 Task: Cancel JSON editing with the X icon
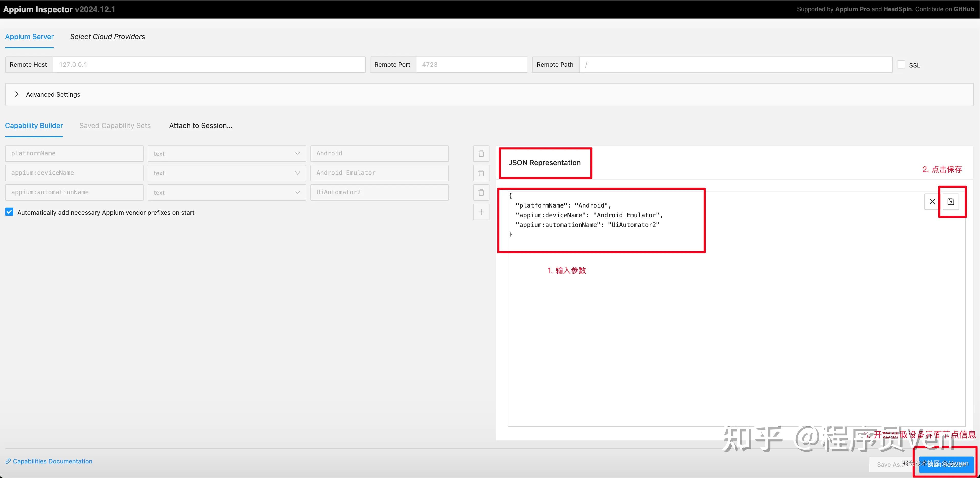pyautogui.click(x=932, y=202)
